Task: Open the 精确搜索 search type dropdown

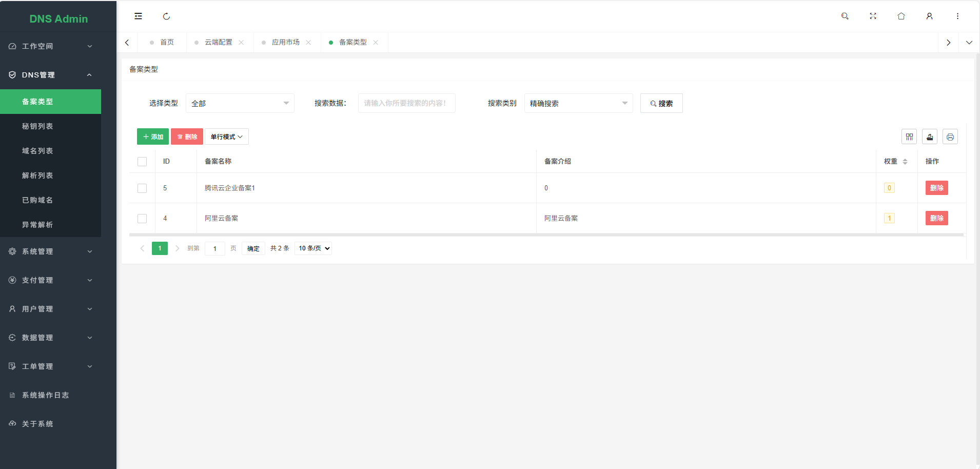Action: pos(578,104)
